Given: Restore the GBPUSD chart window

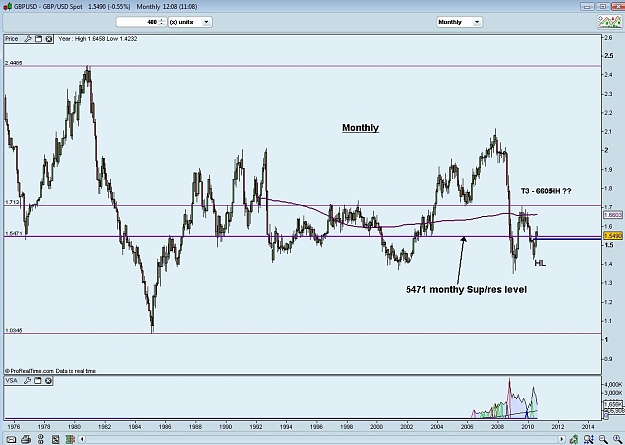Looking at the screenshot, I should tap(603, 6).
